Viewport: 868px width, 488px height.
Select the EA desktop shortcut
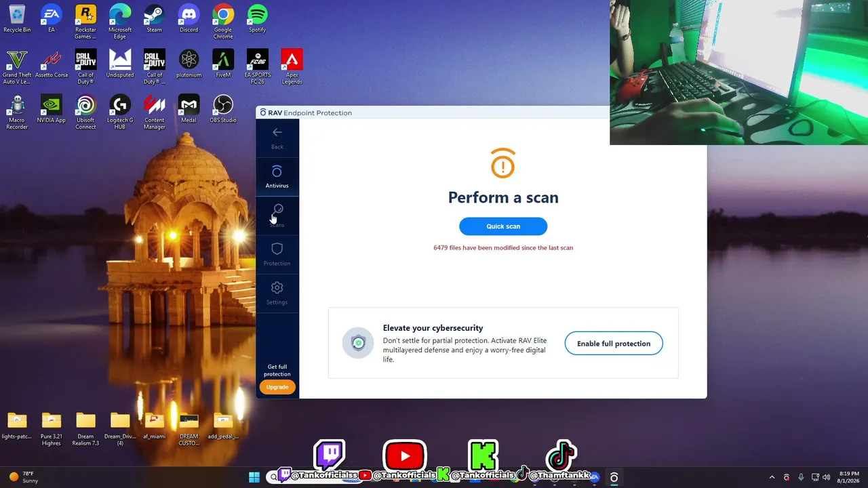[x=52, y=19]
